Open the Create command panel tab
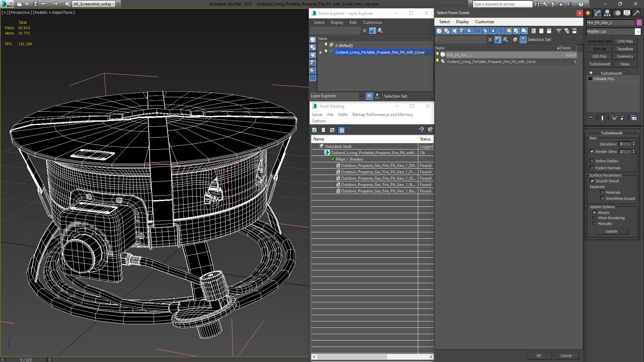Screen dimensions: 644x362 tap(588, 13)
